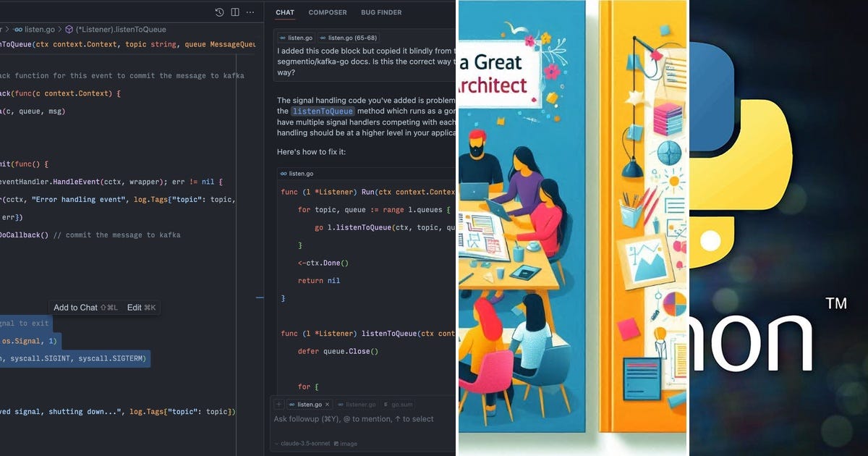Click the symbol icon before (*Listener).listenToQueue

(69, 29)
